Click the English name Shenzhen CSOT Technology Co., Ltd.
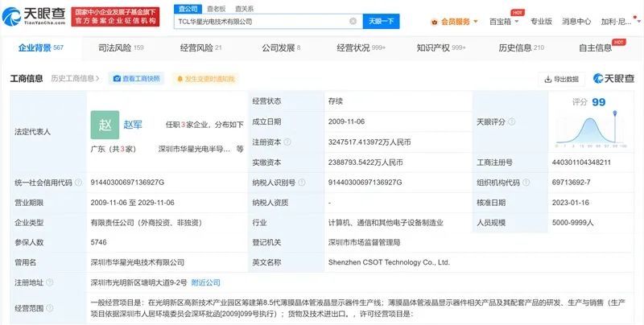 tap(389, 262)
